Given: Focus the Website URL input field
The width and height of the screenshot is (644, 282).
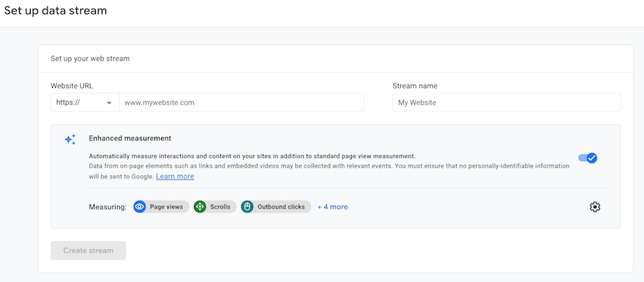Looking at the screenshot, I should click(241, 103).
